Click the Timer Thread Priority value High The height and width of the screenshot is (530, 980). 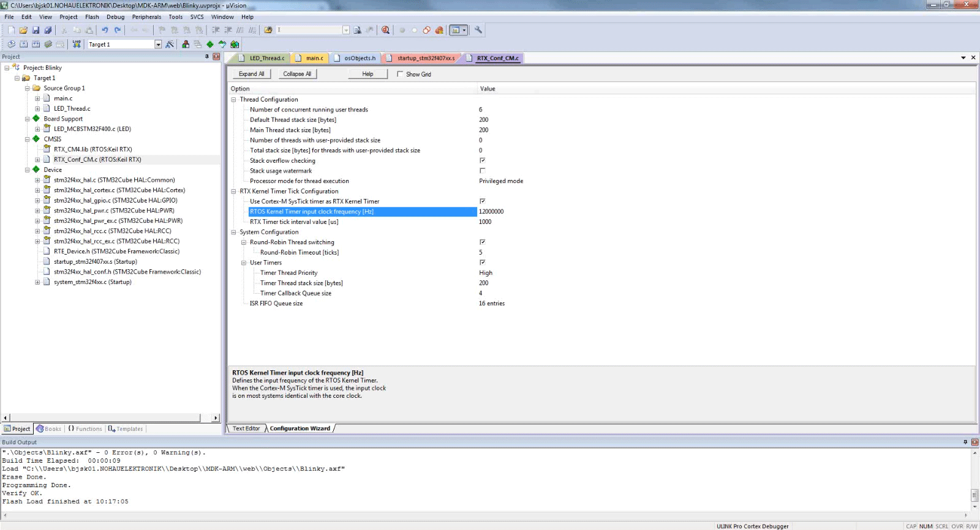tap(486, 273)
